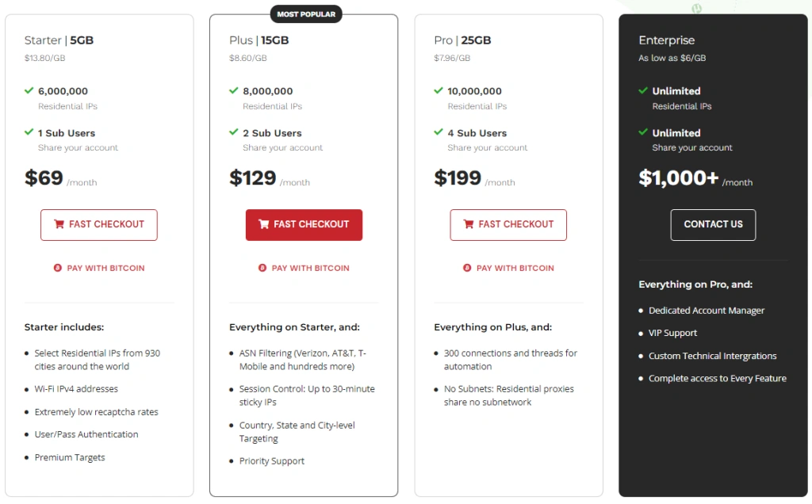
Task: Click the cart icon in Pro's Fast Checkout
Action: [469, 225]
